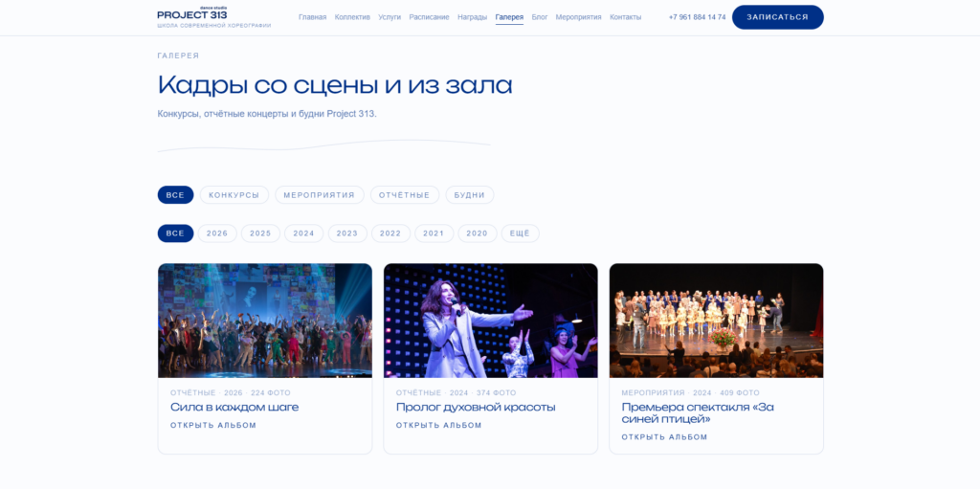The image size is (980, 489).
Task: Go to Коллектив page
Action: pyautogui.click(x=352, y=17)
